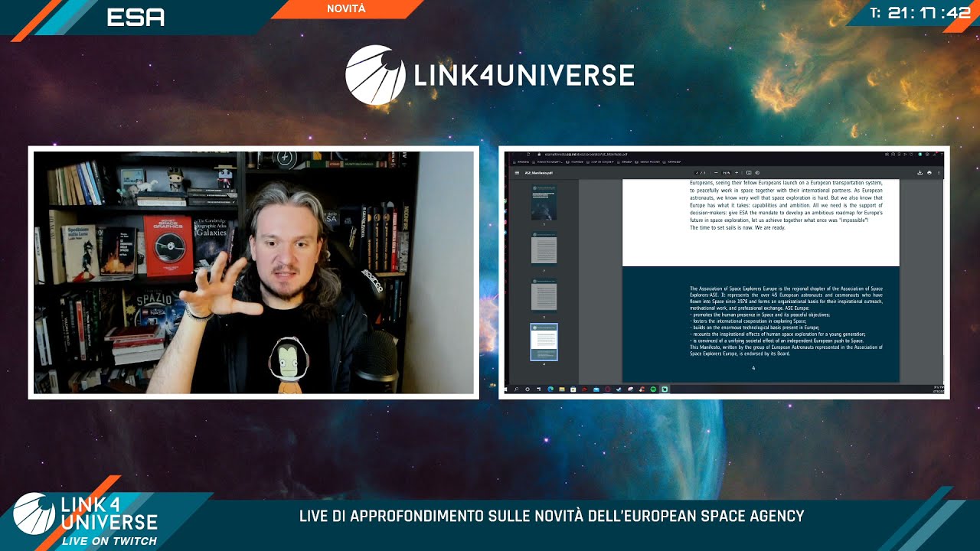
Task: Open the PDF viewer more options menu
Action: coord(939,173)
